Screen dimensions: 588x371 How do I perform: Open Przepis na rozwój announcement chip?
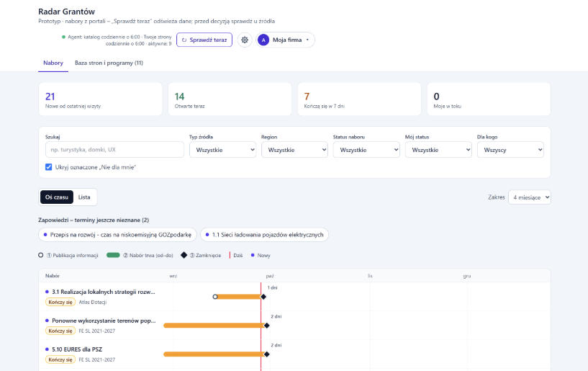(117, 235)
